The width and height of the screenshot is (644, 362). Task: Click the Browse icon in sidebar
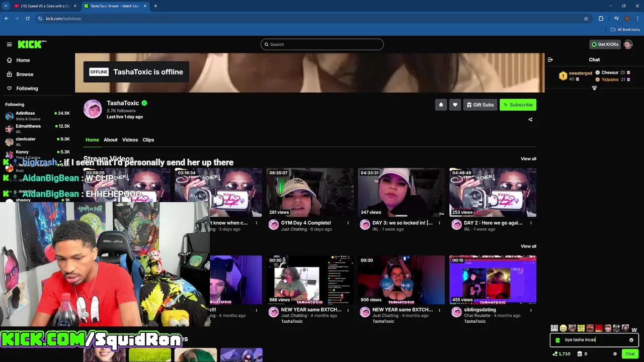[x=9, y=74]
